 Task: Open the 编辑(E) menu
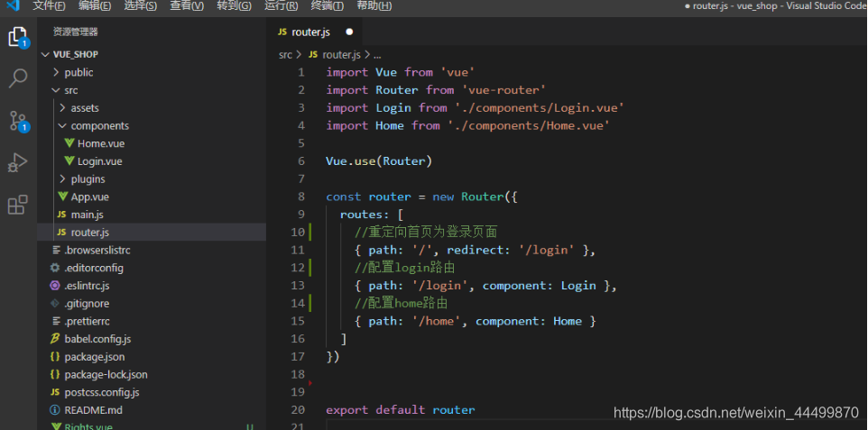(x=94, y=6)
